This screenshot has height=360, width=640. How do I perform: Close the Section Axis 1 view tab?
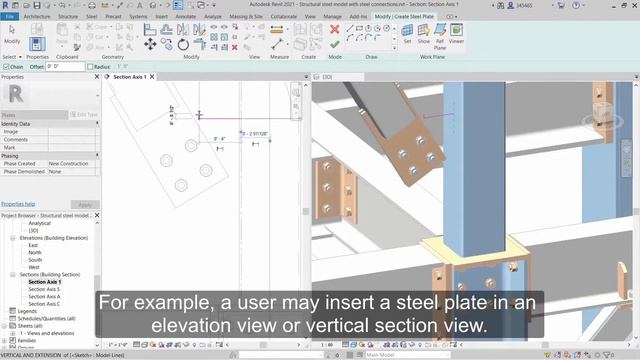pyautogui.click(x=152, y=76)
